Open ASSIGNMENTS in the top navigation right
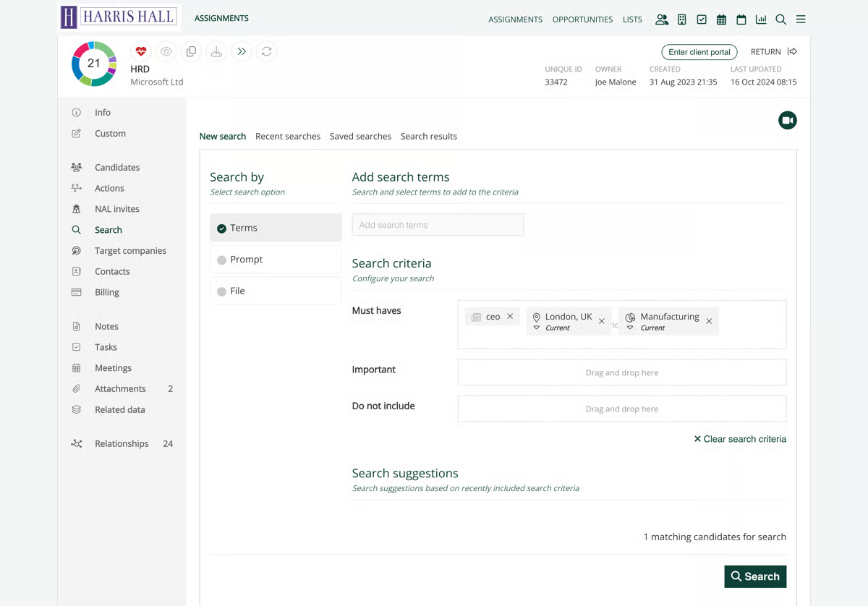The height and width of the screenshot is (606, 868). [x=515, y=20]
